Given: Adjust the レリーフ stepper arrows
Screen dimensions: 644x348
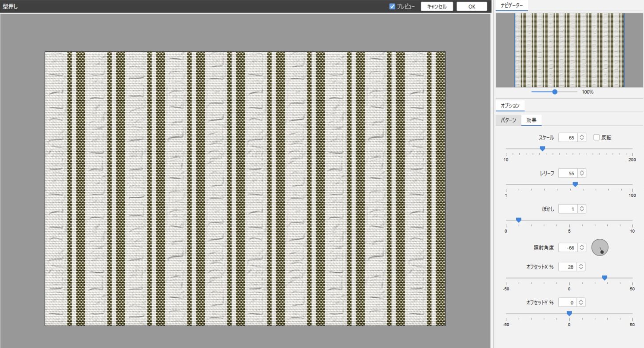Looking at the screenshot, I should 582,173.
